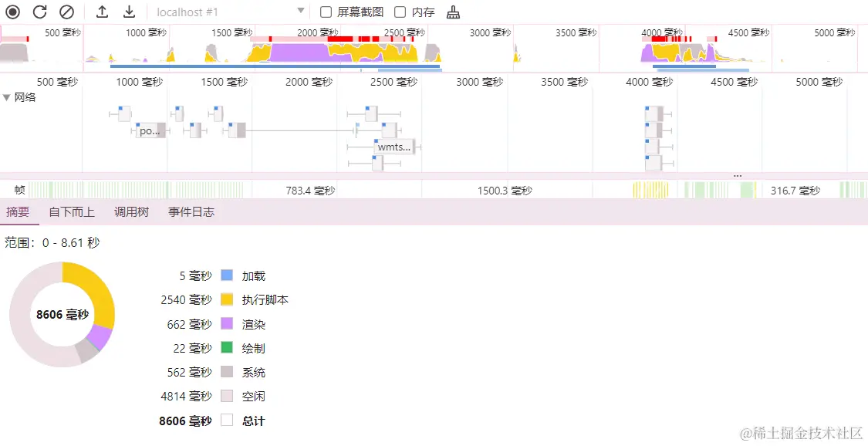Click the 帧 frames track label
Viewport: 868px width, 446px height.
coord(19,191)
